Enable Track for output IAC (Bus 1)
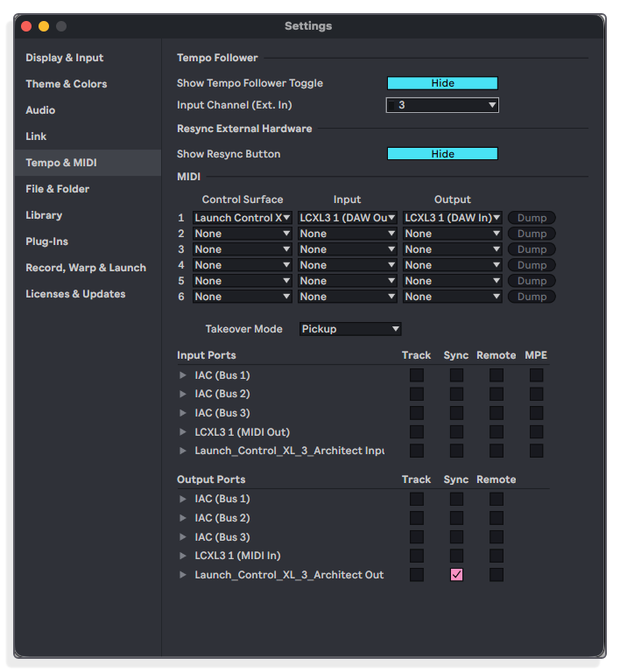Screen dimensions: 620x672 [x=417, y=499]
